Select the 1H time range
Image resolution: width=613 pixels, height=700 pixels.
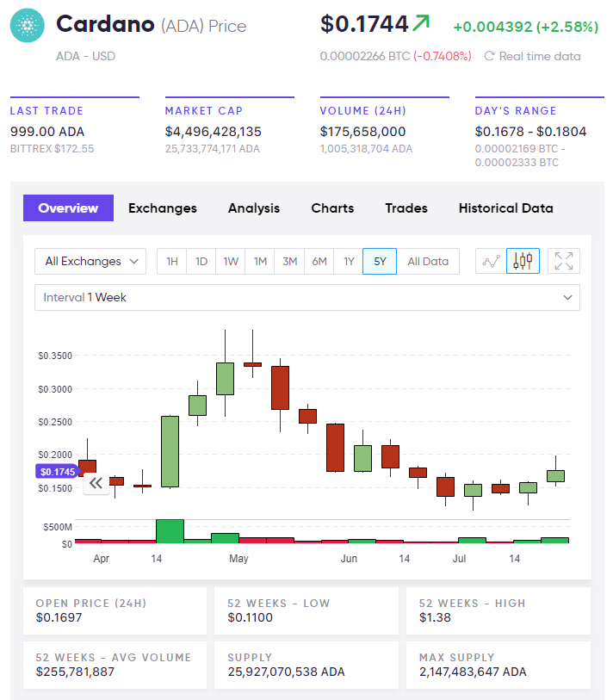[x=172, y=261]
